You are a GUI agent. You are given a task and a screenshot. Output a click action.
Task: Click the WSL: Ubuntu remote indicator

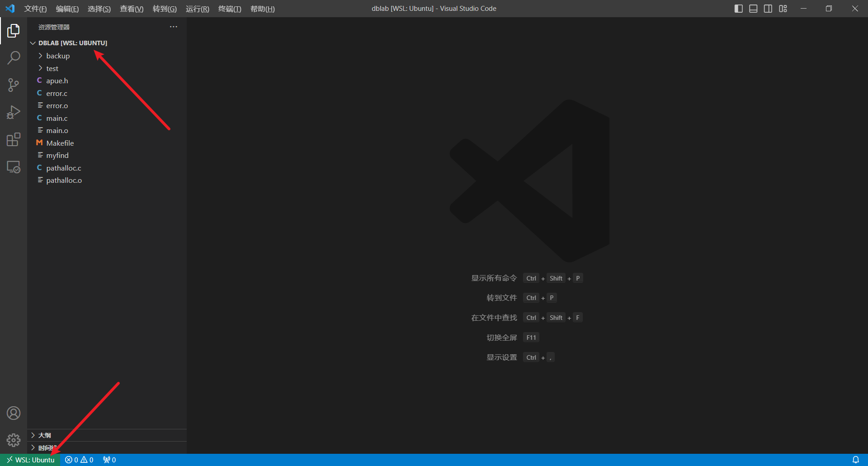tap(30, 460)
